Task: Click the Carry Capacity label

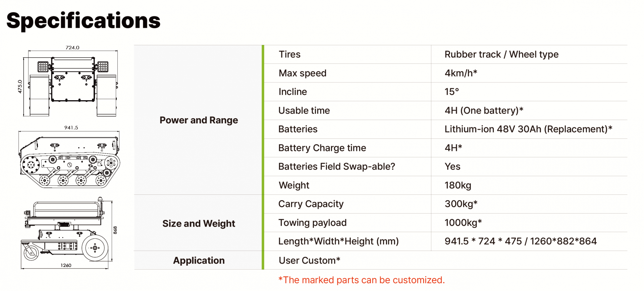Action: point(311,204)
